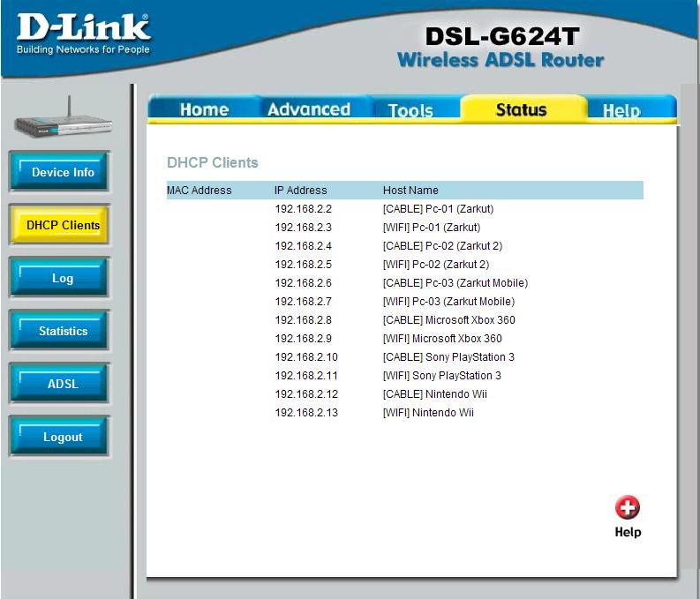This screenshot has height=599, width=700.
Task: Select the DHCP Clients sidebar button
Action: 59,225
